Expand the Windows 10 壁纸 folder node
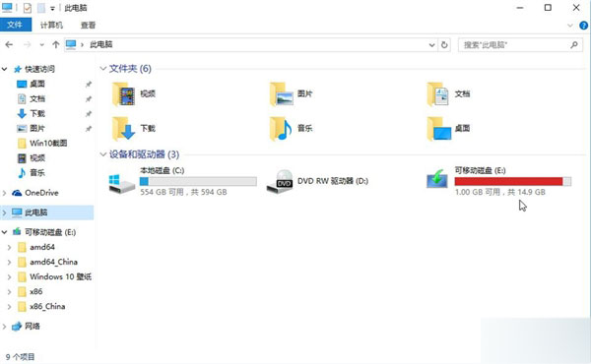591x364 pixels. (10, 277)
